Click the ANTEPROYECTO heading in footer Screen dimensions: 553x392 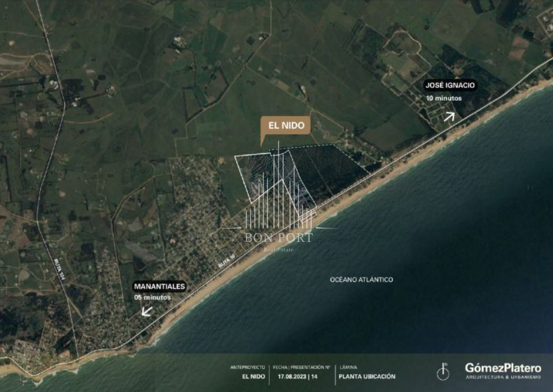pyautogui.click(x=247, y=368)
